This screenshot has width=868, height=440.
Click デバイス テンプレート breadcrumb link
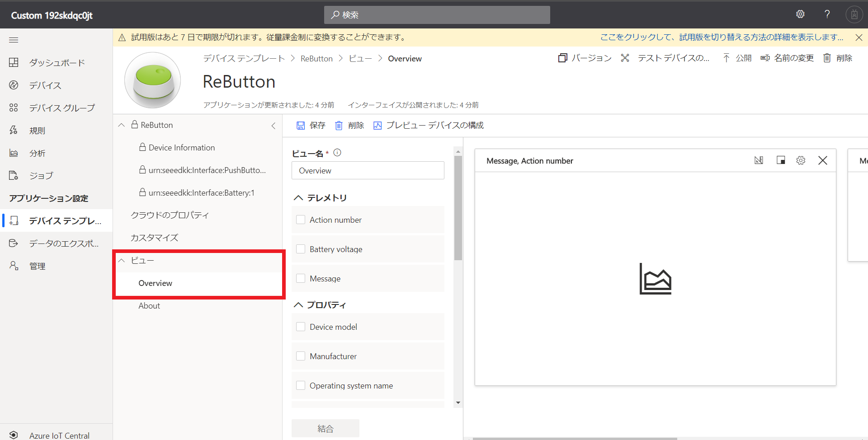coord(244,59)
